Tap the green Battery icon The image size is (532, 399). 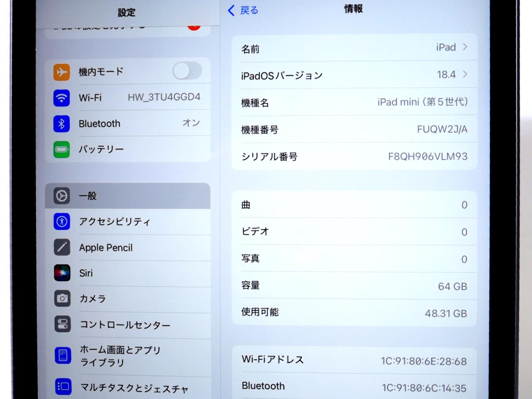coord(62,150)
